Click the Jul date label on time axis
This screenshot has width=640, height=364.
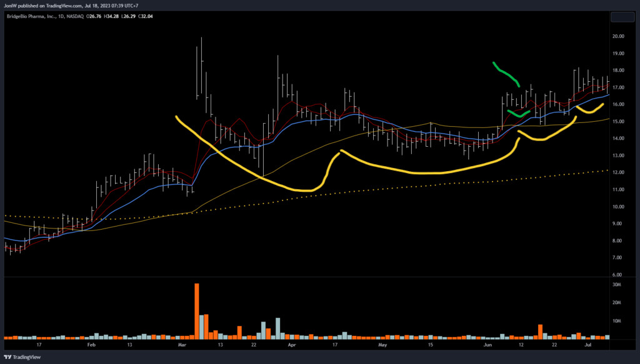(x=588, y=344)
